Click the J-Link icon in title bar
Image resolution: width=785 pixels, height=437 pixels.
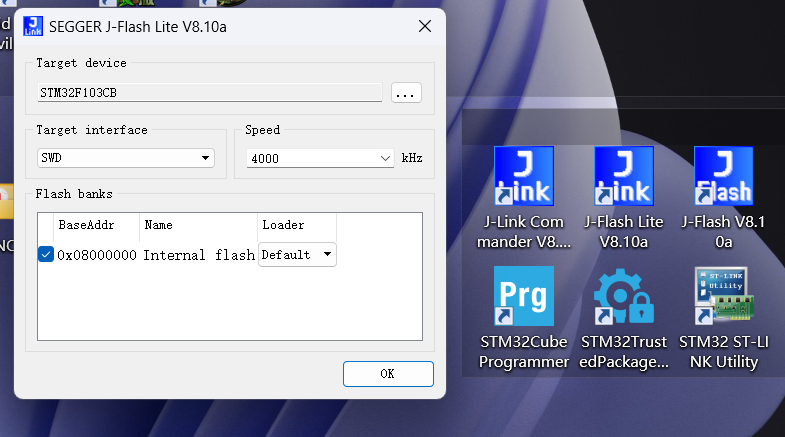[33, 27]
